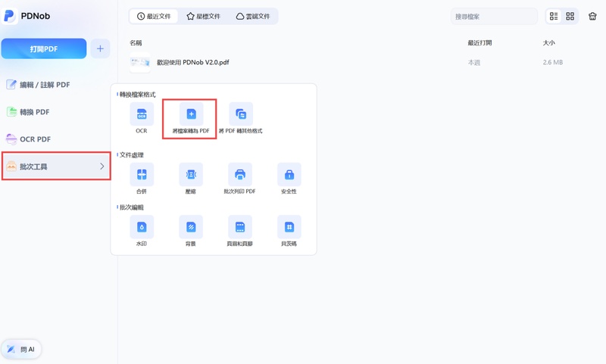Click the 編輯 / 註解 PDF pencil icon

(x=11, y=85)
